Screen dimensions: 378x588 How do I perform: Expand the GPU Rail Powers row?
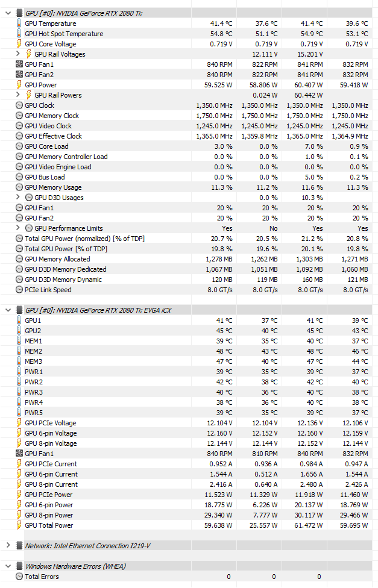coord(17,95)
